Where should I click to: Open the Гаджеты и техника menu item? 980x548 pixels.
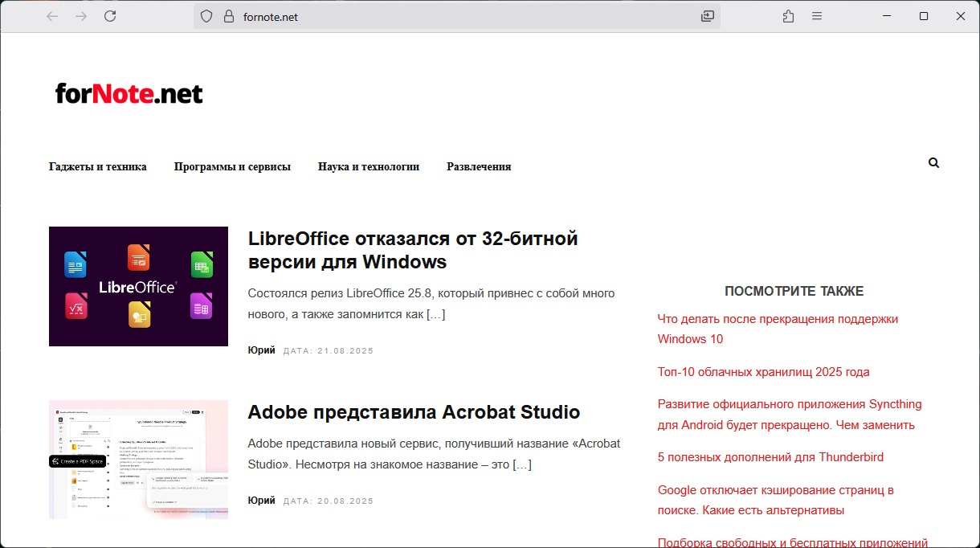(98, 167)
